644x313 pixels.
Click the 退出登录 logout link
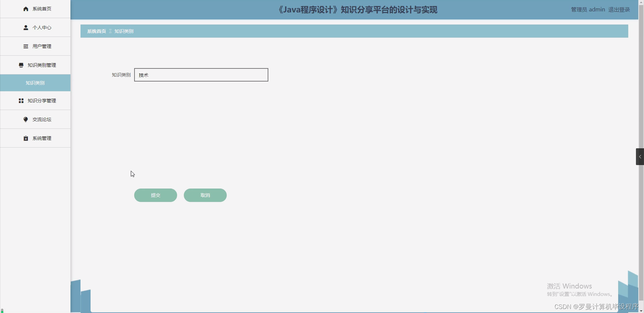coord(619,9)
